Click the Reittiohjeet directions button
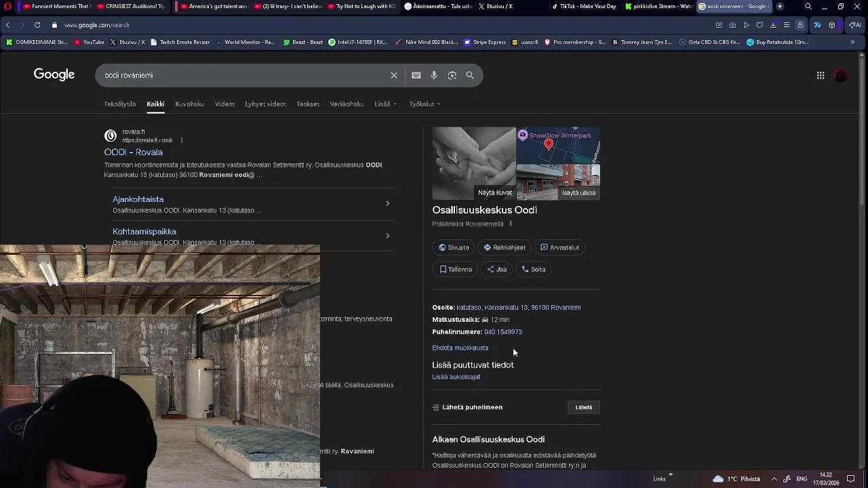868x488 pixels. pos(505,247)
